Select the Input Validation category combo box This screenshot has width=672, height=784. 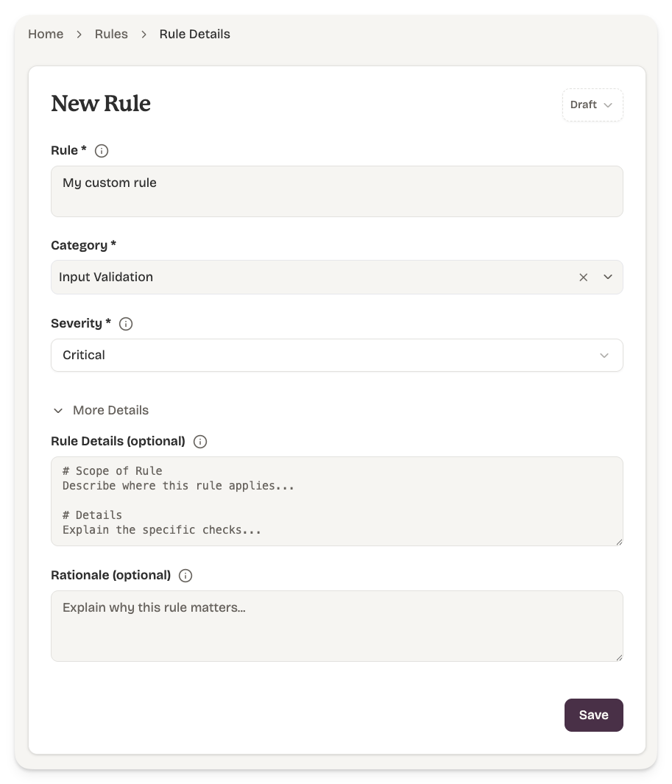coord(337,277)
